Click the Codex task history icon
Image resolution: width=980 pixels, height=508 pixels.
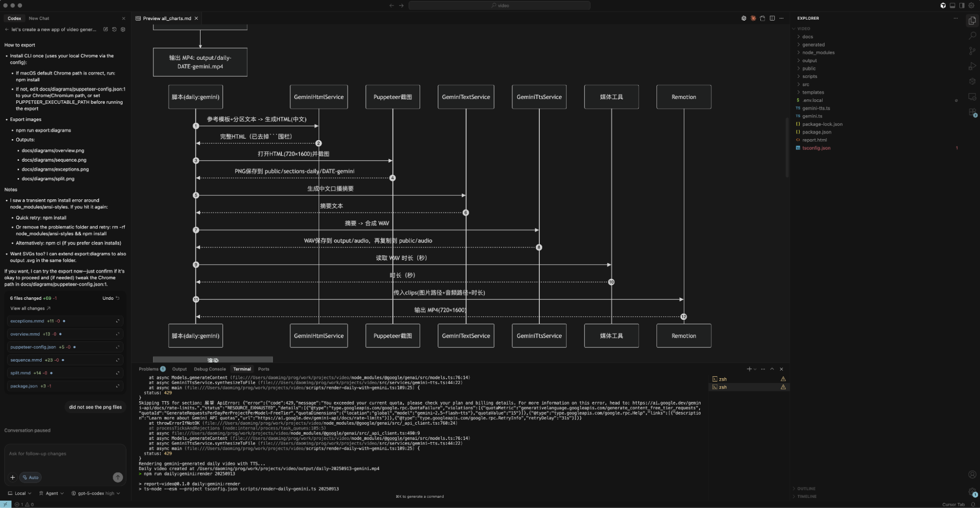[114, 29]
